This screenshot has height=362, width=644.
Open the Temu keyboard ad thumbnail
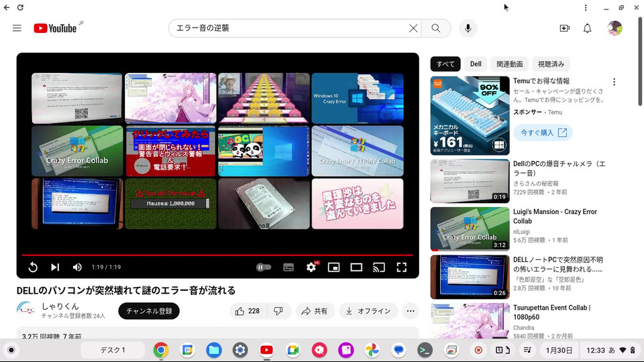pyautogui.click(x=470, y=115)
